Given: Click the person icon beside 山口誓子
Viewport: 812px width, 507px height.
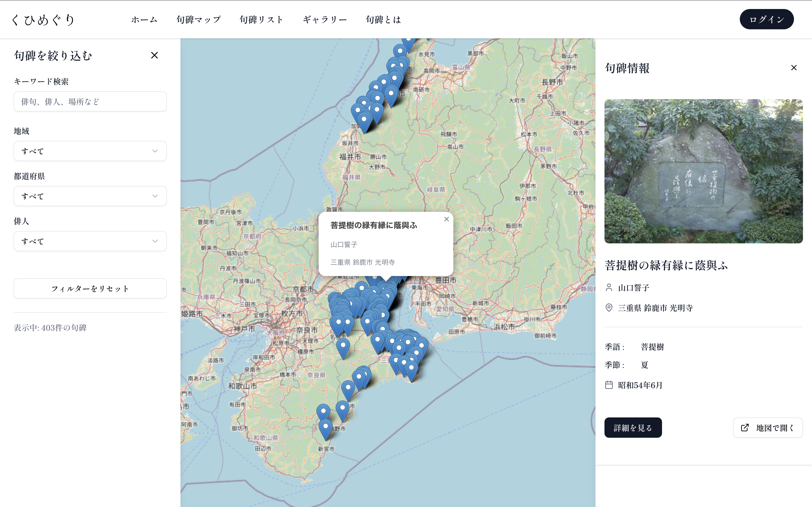Looking at the screenshot, I should [609, 287].
